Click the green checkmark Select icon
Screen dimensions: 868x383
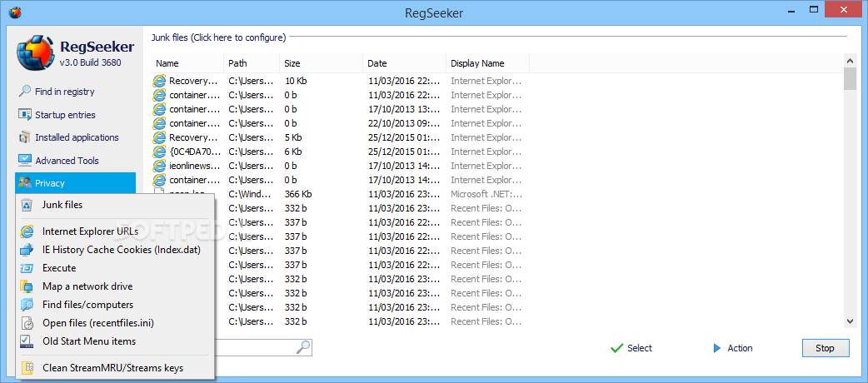(x=616, y=348)
